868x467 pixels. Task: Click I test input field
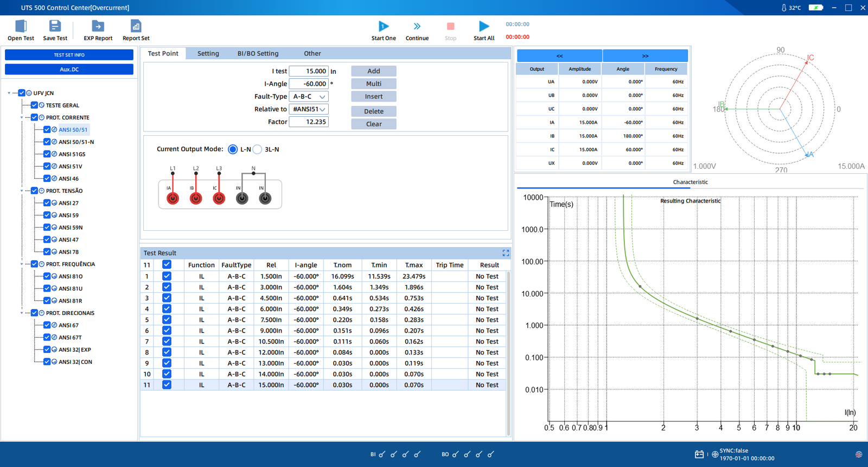tap(309, 71)
